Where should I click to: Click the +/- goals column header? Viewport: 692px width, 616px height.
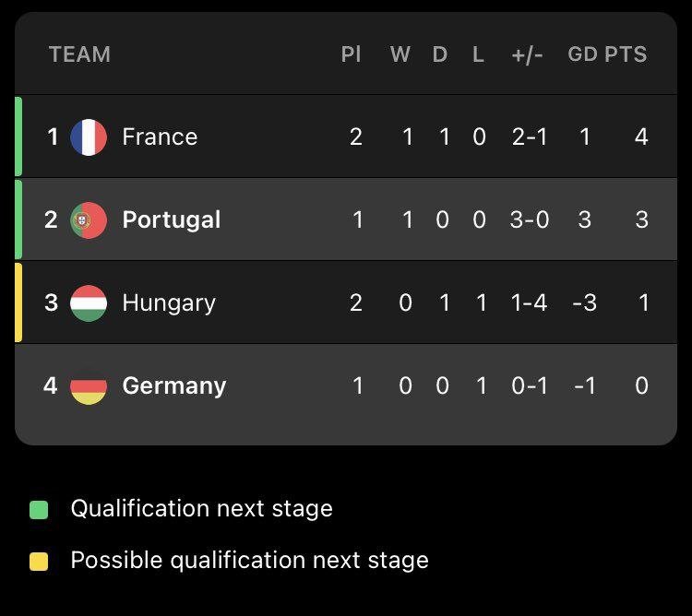click(527, 54)
